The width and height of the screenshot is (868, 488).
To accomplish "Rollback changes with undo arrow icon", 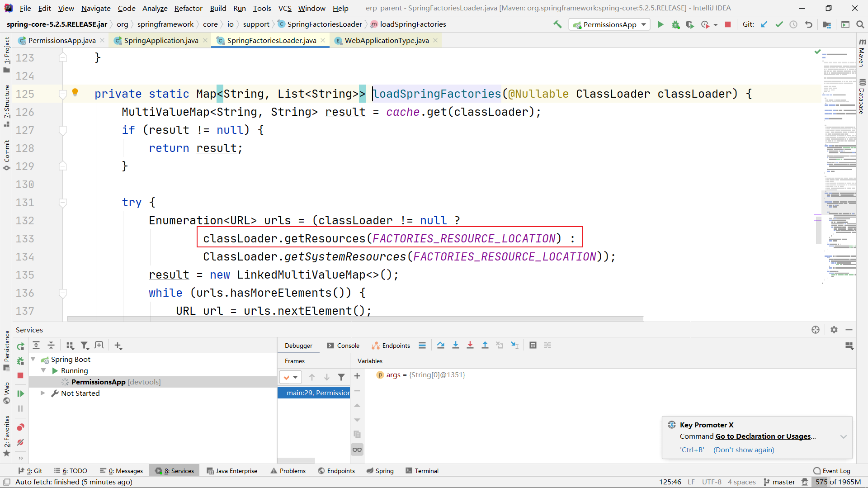I will [809, 24].
